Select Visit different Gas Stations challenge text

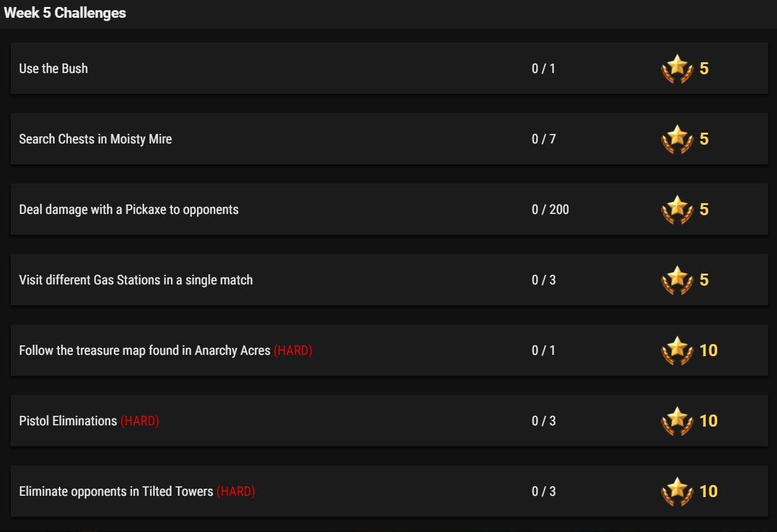click(x=136, y=280)
